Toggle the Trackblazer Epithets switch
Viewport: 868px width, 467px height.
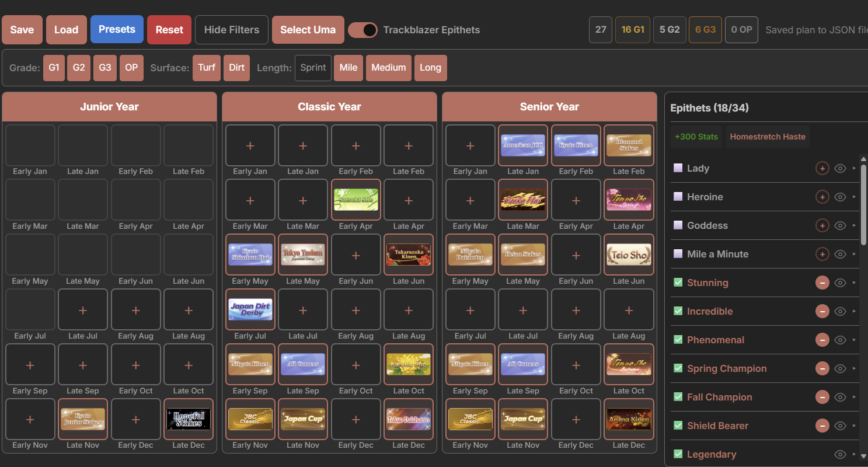(x=362, y=30)
